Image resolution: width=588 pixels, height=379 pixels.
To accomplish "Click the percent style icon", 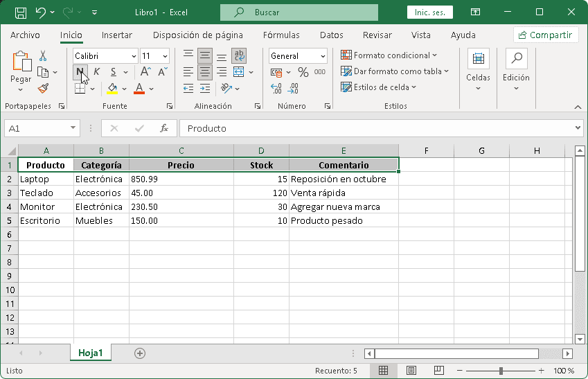I will (x=303, y=72).
